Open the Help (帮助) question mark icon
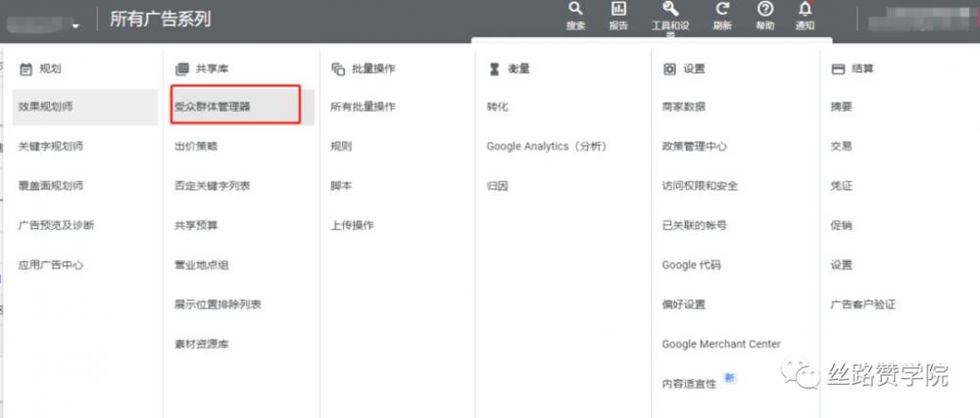The image size is (980, 418). [765, 9]
